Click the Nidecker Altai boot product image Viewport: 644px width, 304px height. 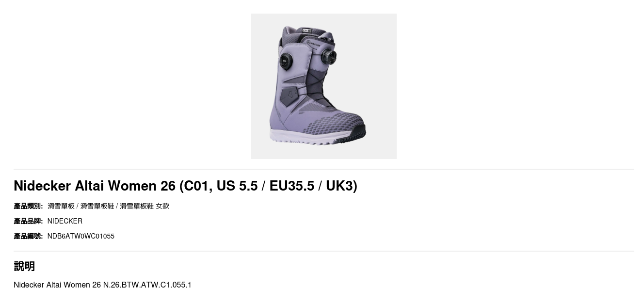(323, 86)
